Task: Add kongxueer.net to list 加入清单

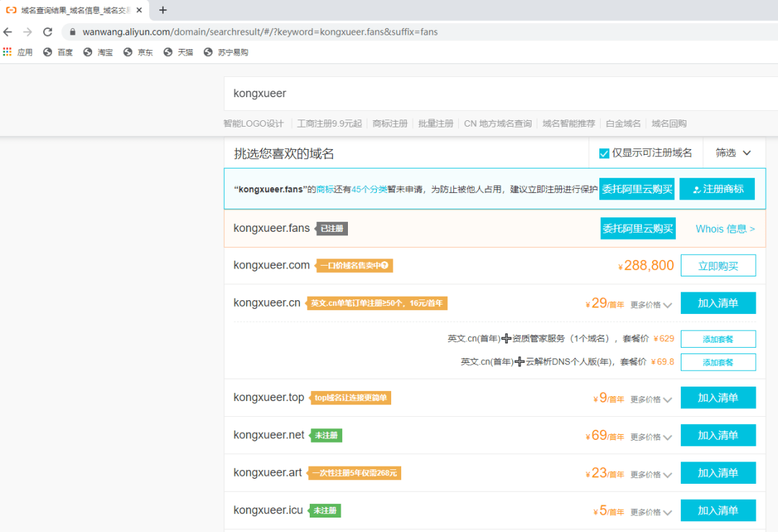Action: (x=718, y=436)
